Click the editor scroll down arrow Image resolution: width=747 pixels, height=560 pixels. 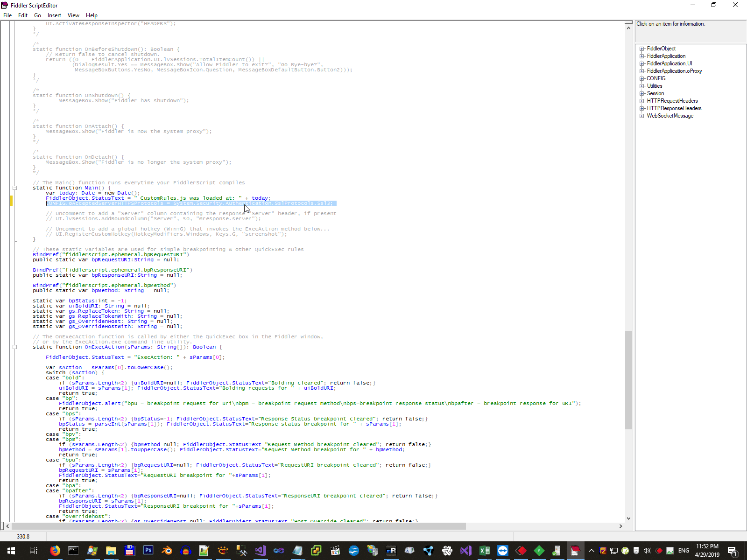pos(628,518)
